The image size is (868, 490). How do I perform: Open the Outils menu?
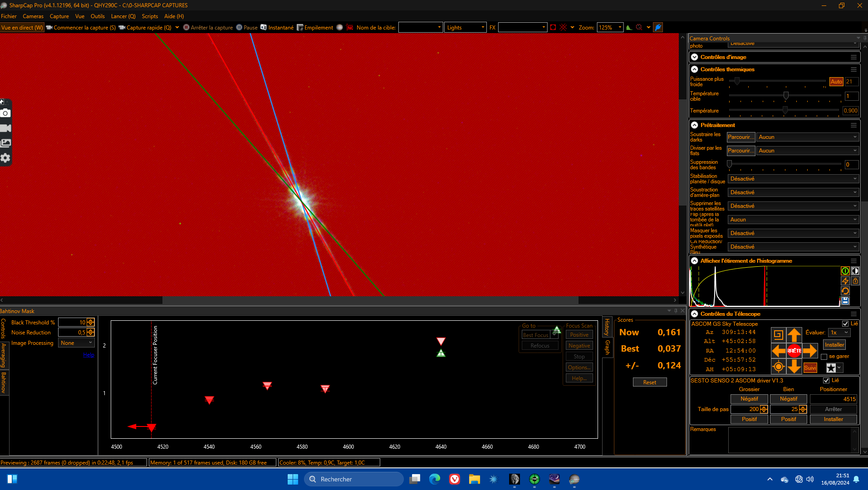tap(98, 16)
